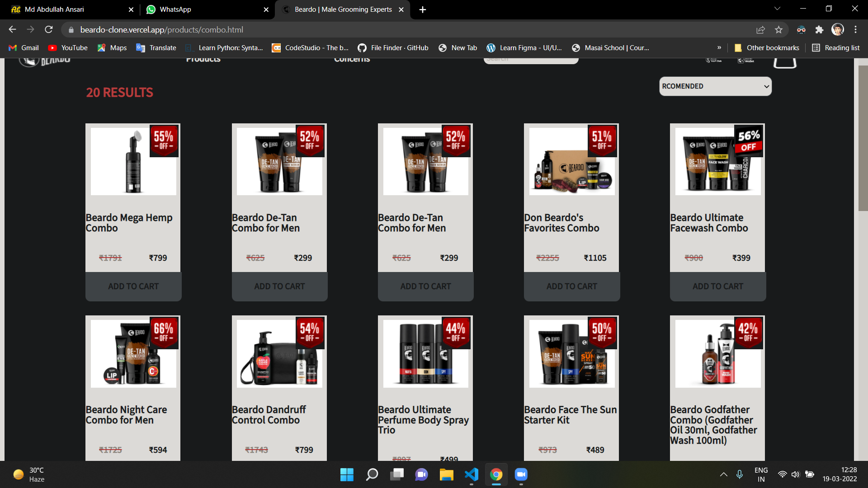Reload the page with the refresh icon
Viewport: 868px width, 488px height.
click(49, 30)
